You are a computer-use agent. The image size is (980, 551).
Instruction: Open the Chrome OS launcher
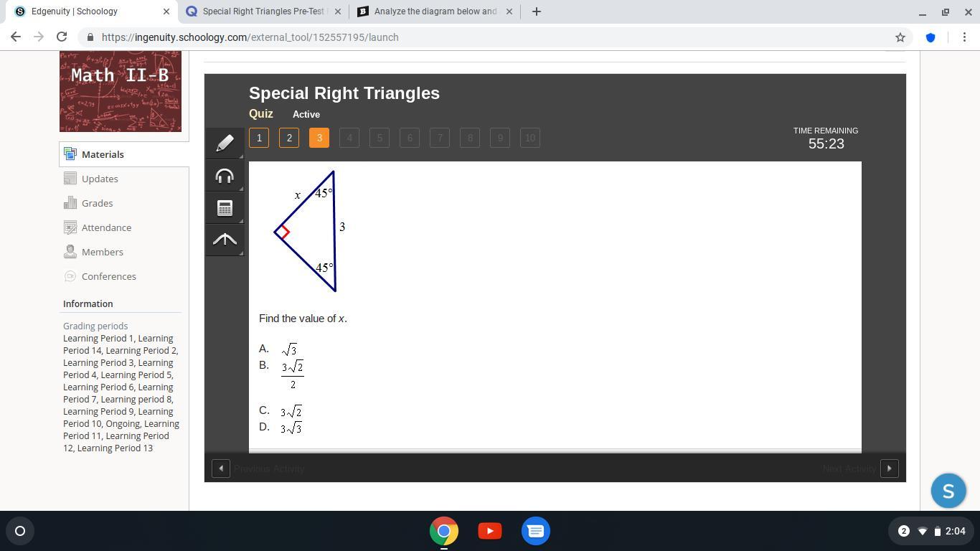(x=20, y=531)
